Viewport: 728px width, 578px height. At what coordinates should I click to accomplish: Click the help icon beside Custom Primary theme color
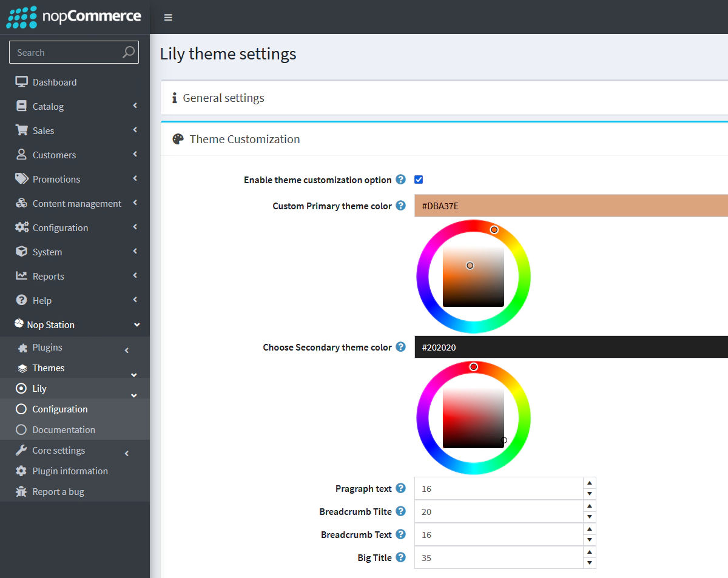click(401, 206)
